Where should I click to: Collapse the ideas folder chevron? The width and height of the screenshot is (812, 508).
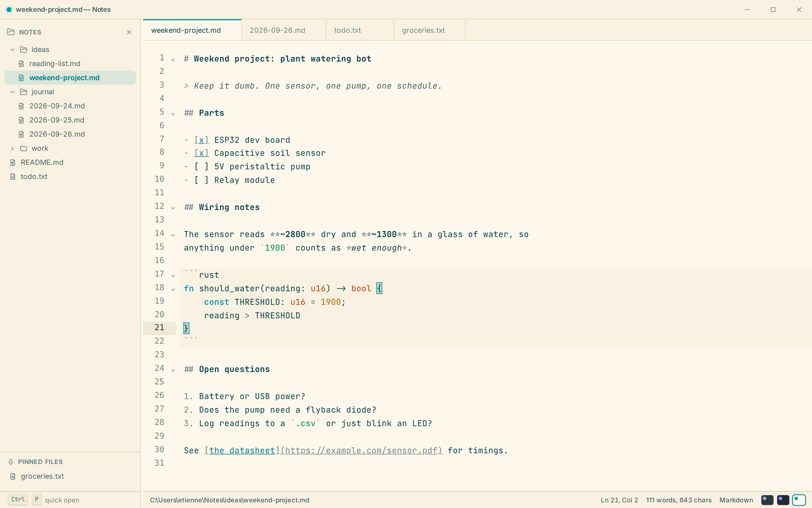pyautogui.click(x=12, y=49)
